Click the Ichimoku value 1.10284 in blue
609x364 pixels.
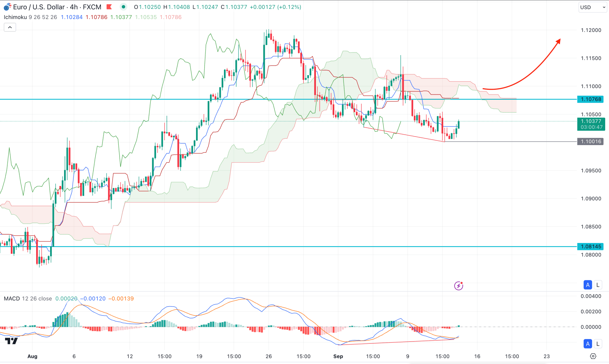tap(72, 17)
